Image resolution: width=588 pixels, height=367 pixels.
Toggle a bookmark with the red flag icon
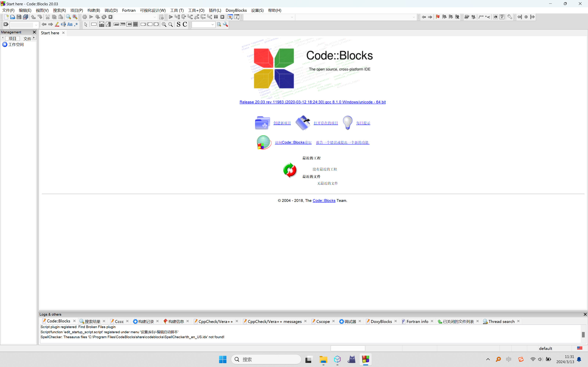(x=438, y=17)
